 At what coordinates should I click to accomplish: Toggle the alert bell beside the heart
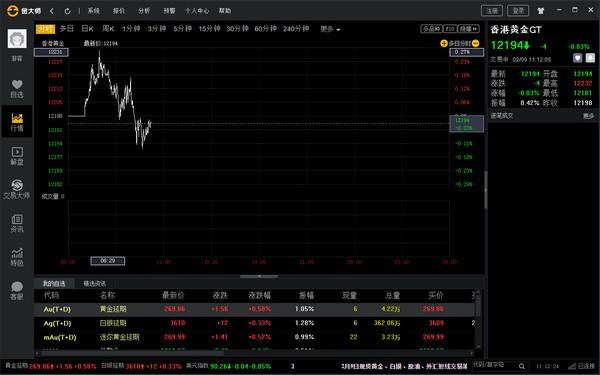pyautogui.click(x=590, y=58)
